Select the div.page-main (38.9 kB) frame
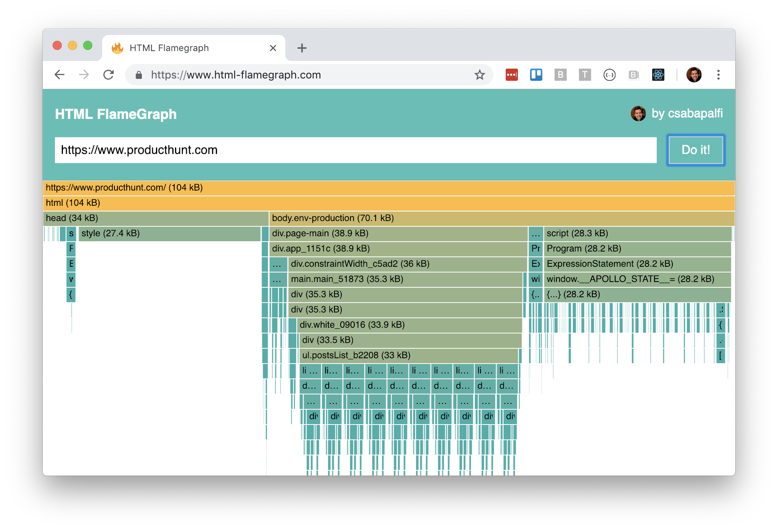 pos(381,233)
